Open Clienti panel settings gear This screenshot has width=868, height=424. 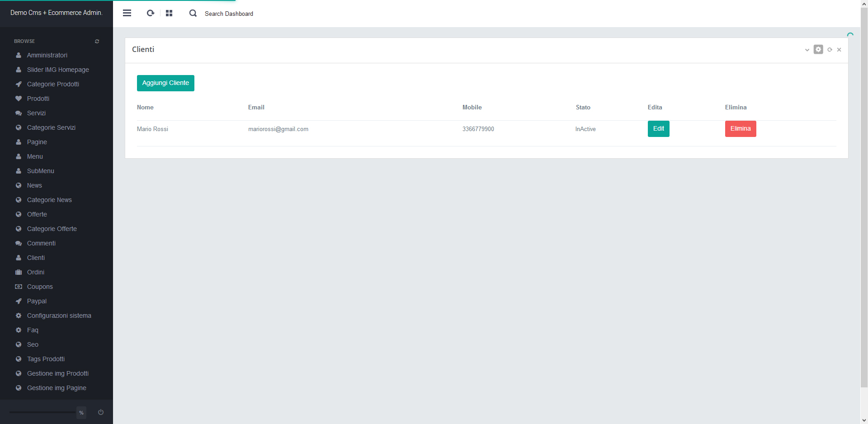818,49
